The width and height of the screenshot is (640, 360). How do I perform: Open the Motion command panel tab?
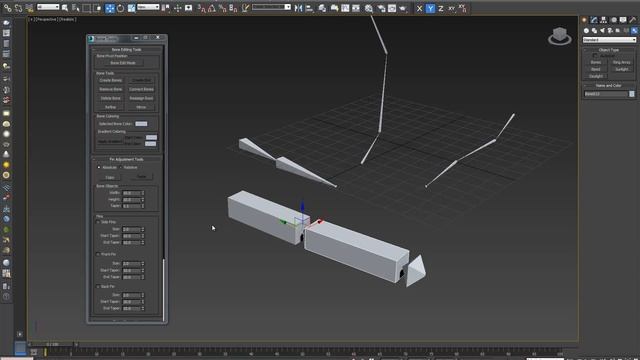point(613,20)
